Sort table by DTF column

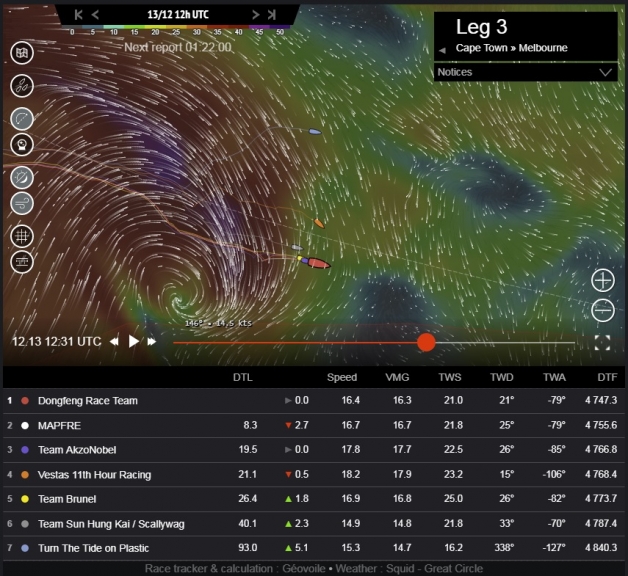607,377
